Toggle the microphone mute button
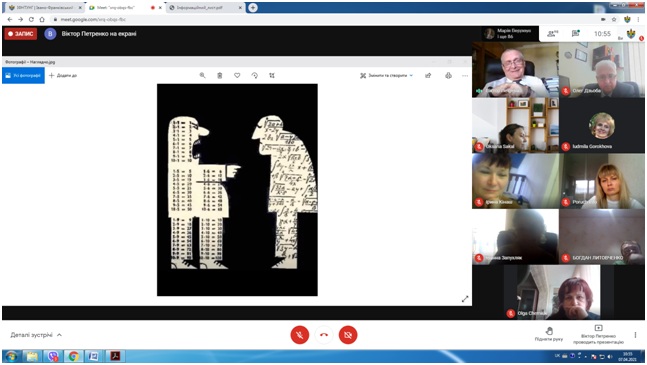Image resolution: width=647 pixels, height=365 pixels. [x=300, y=335]
